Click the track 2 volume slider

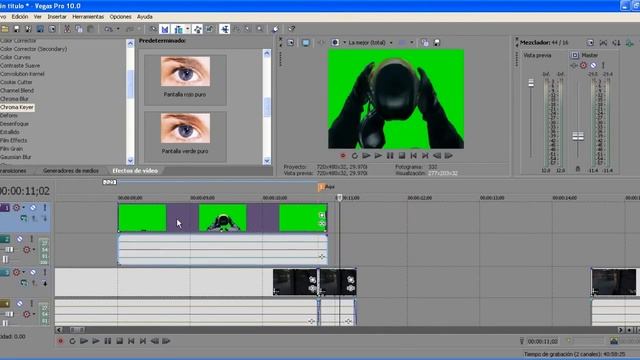pos(9,249)
